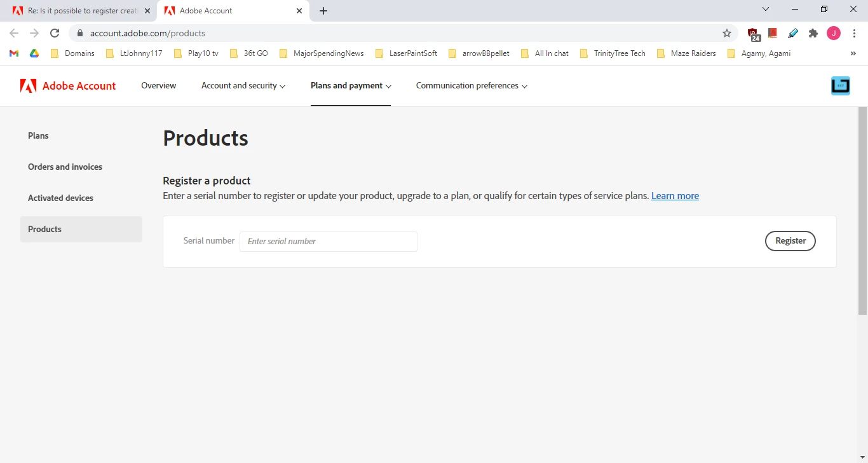Open the Maze Raiders bookmark folder

(686, 53)
